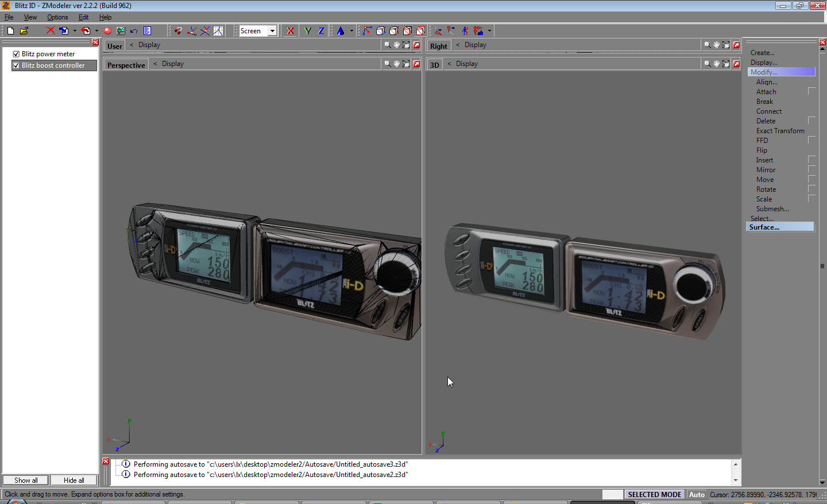Toggle the Z axis lock
Image resolution: width=827 pixels, height=504 pixels.
click(x=321, y=30)
